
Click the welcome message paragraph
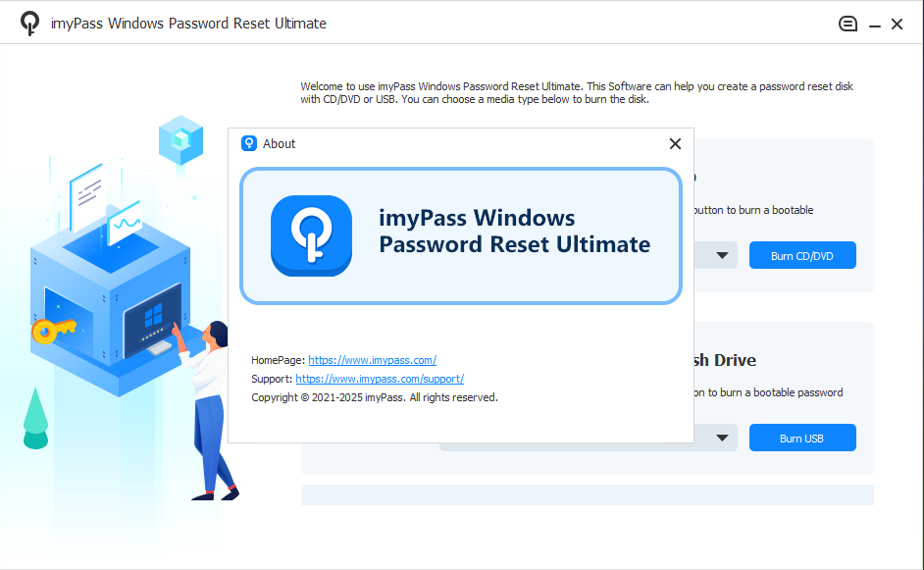(577, 93)
